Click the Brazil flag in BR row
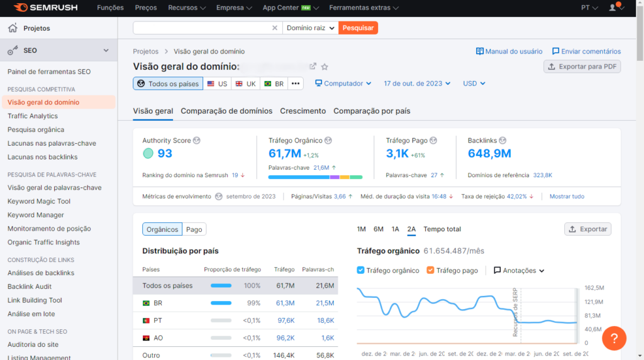 [x=146, y=303]
